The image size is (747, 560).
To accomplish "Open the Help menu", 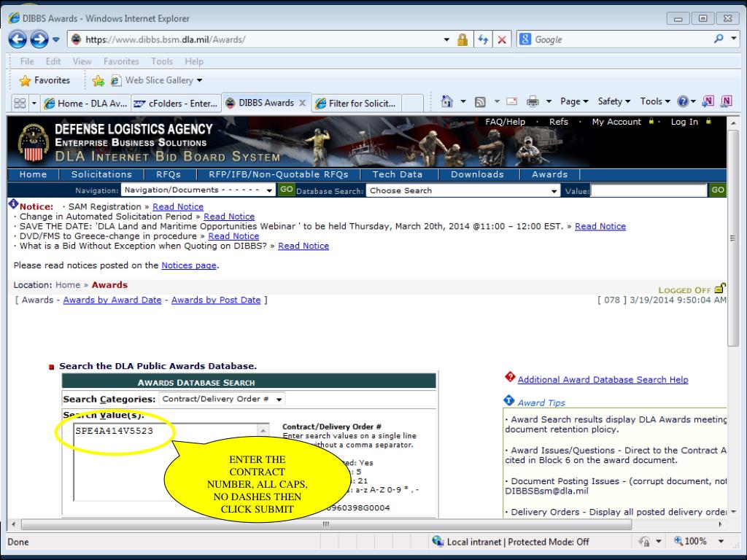I will 194,61.
